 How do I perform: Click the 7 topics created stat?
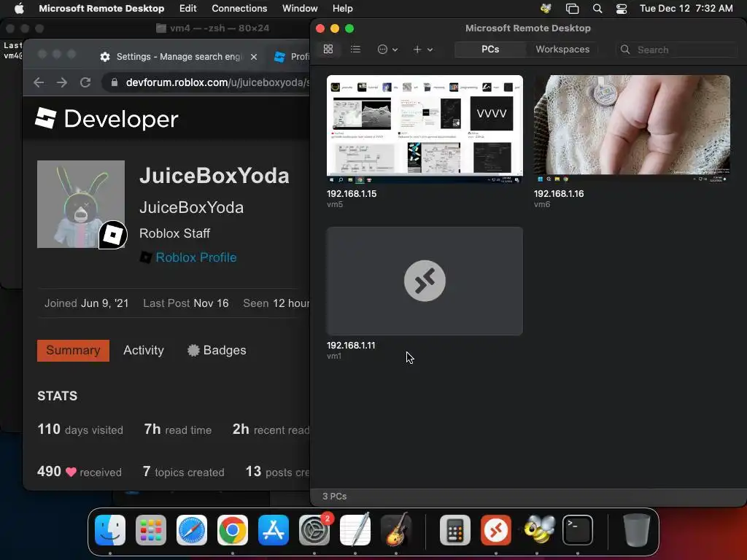(x=183, y=472)
